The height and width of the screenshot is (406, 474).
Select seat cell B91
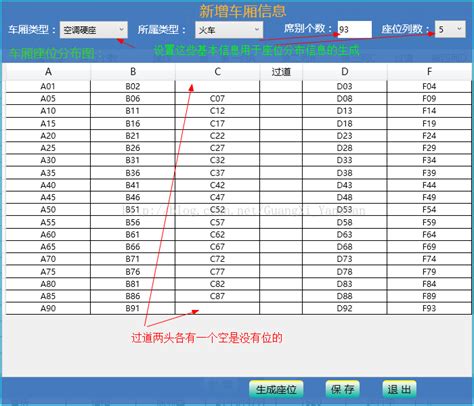point(133,308)
